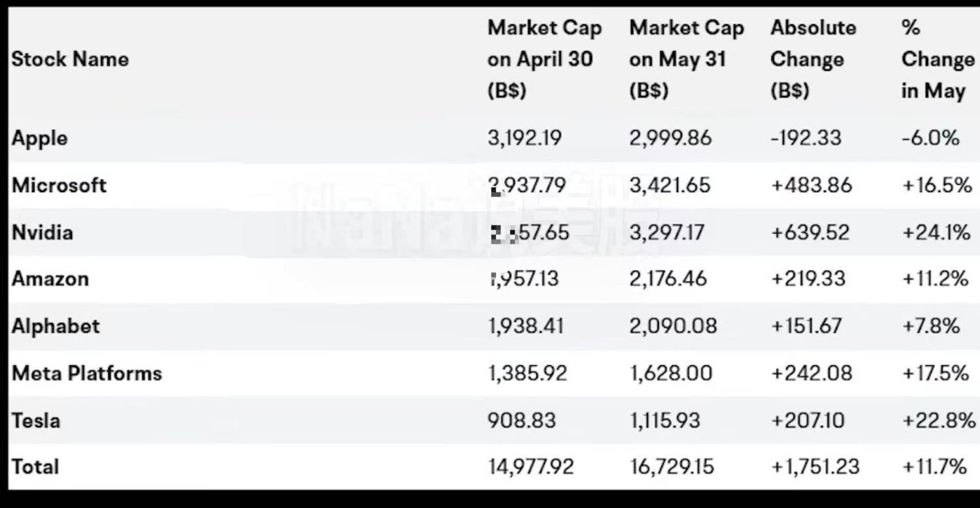Select the total +1,751.23 change value

click(815, 467)
